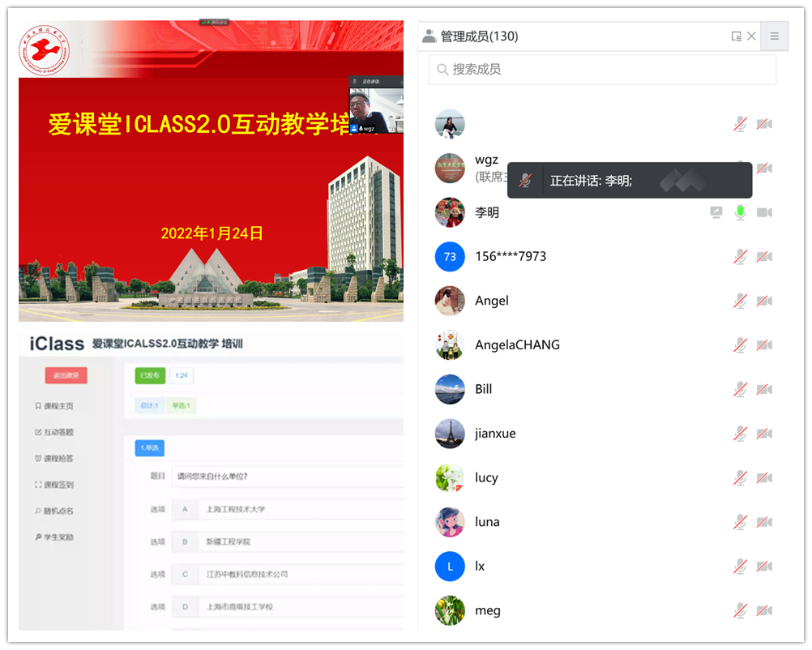The height and width of the screenshot is (650, 812).
Task: Click blue 1.单选 question button
Action: point(150,448)
